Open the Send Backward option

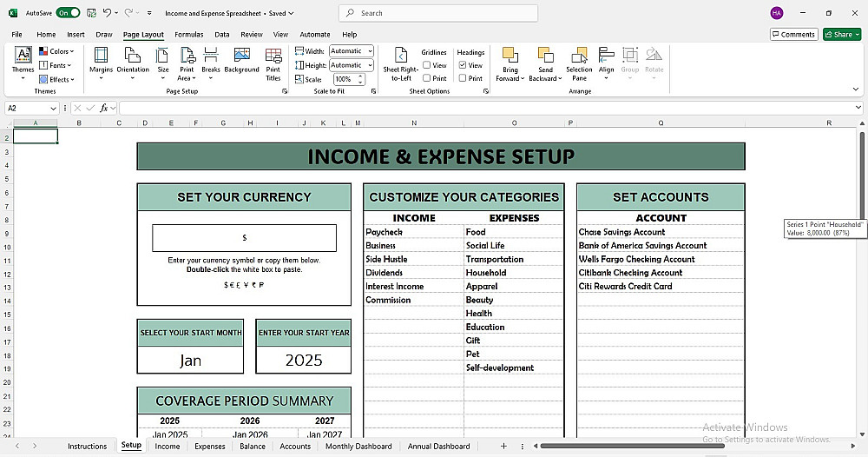click(x=545, y=63)
